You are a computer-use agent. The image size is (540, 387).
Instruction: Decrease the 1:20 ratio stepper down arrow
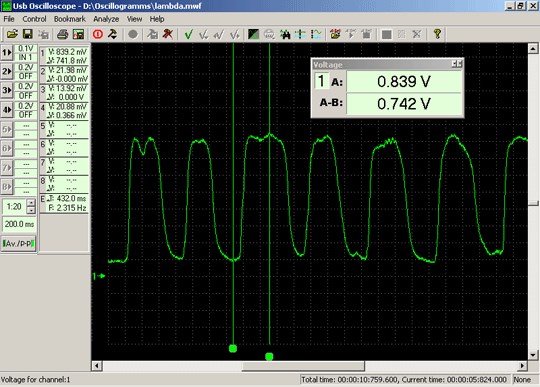point(31,210)
